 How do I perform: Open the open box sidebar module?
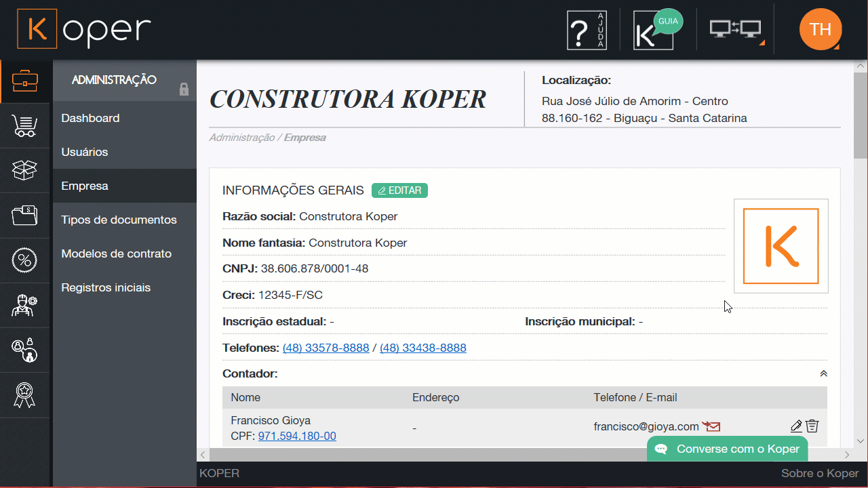point(25,171)
